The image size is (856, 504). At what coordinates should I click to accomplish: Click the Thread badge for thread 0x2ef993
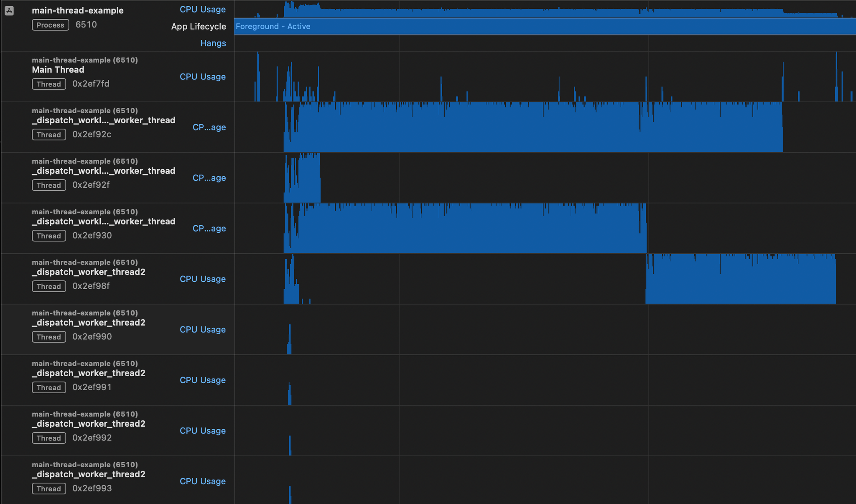49,488
